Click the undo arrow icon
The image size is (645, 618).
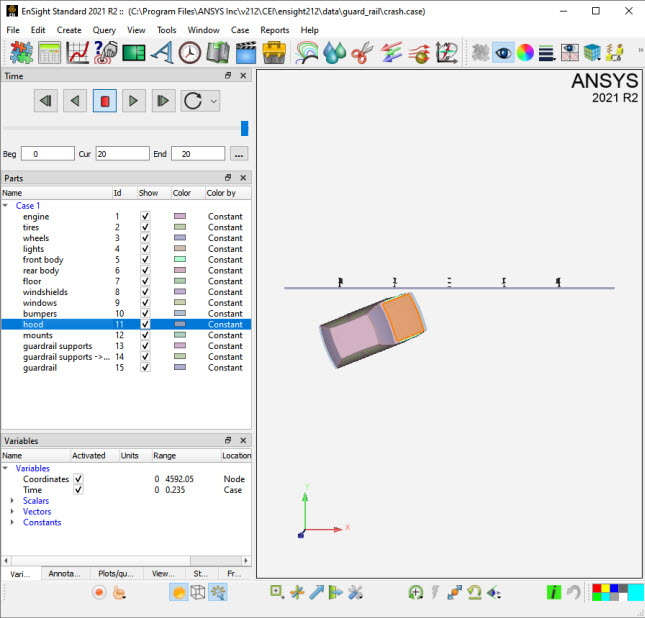(574, 592)
